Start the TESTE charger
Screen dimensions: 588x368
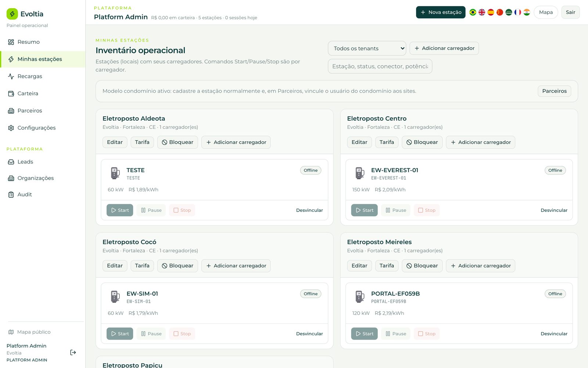120,210
